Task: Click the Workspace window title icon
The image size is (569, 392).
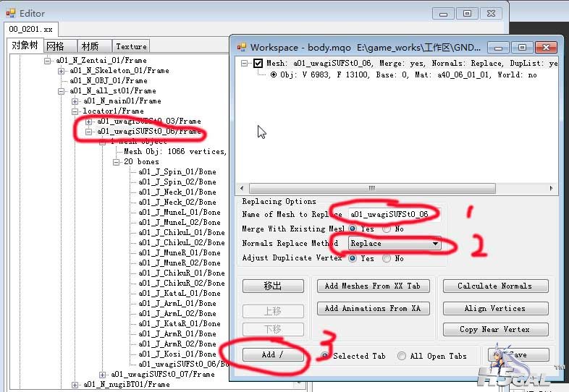Action: click(x=241, y=47)
